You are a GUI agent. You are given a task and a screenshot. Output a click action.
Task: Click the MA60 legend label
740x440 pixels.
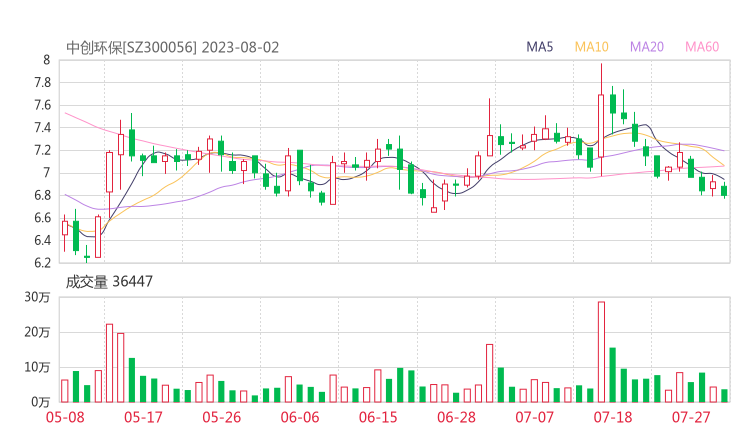702,47
